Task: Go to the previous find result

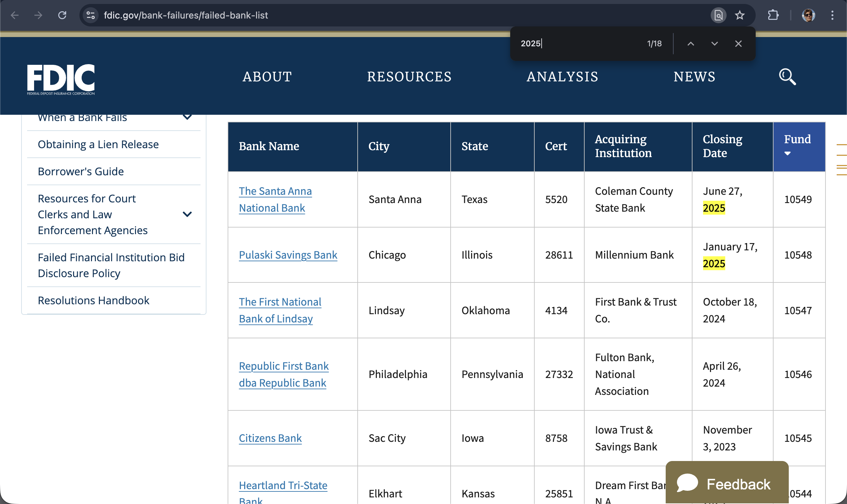Action: 691,43
